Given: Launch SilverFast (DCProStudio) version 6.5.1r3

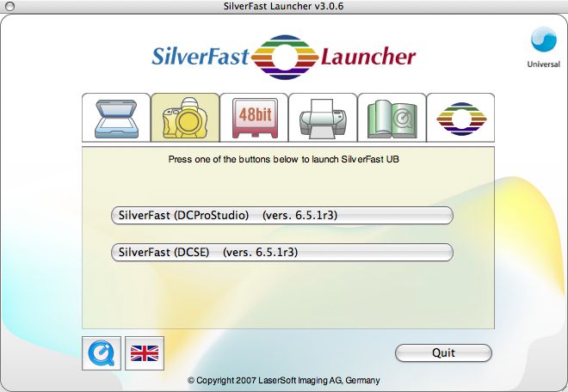Looking at the screenshot, I should [282, 215].
